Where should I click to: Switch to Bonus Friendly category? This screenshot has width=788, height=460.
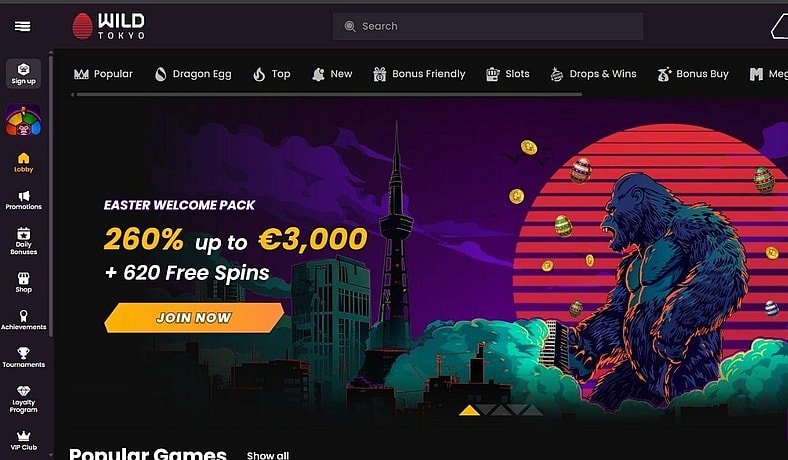[x=419, y=74]
